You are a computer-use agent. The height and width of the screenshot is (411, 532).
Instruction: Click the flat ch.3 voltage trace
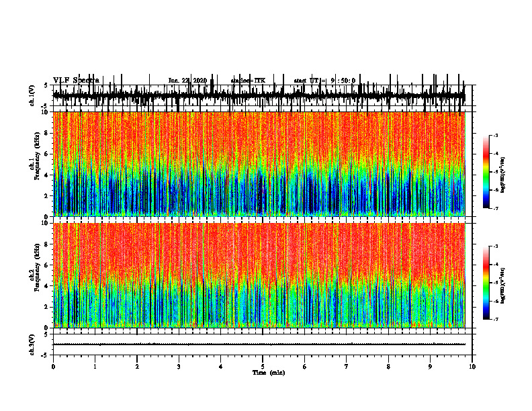pyautogui.click(x=259, y=345)
